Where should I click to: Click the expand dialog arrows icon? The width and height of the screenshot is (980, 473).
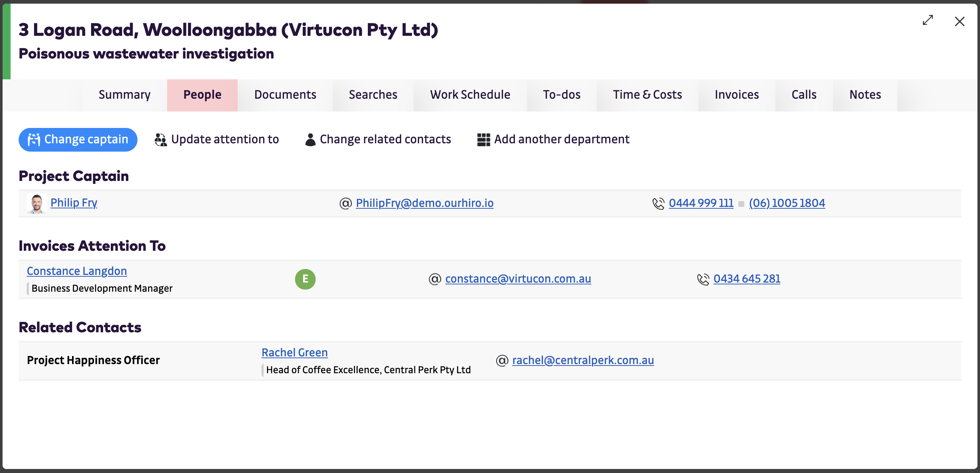point(928,20)
